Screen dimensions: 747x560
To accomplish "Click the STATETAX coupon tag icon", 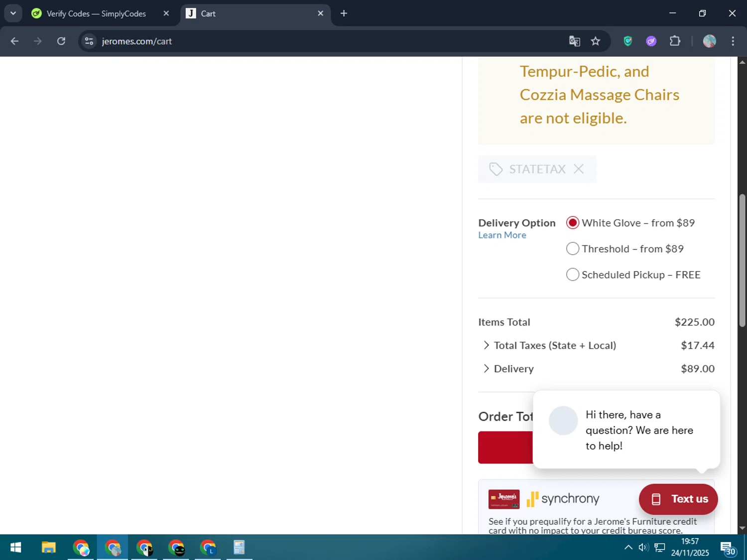I will pyautogui.click(x=496, y=169).
